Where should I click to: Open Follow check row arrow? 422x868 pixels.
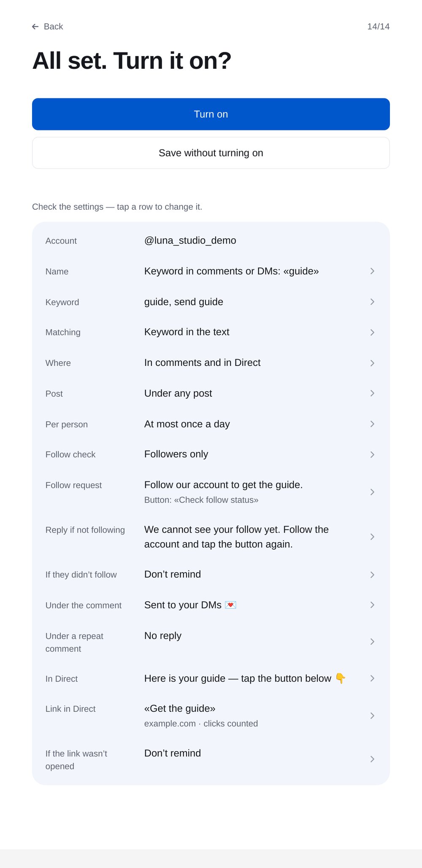pyautogui.click(x=372, y=454)
